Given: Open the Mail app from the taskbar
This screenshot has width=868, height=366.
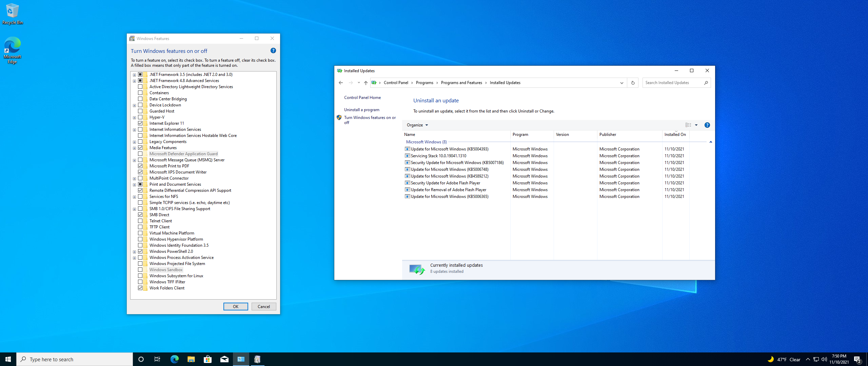Looking at the screenshot, I should [224, 359].
